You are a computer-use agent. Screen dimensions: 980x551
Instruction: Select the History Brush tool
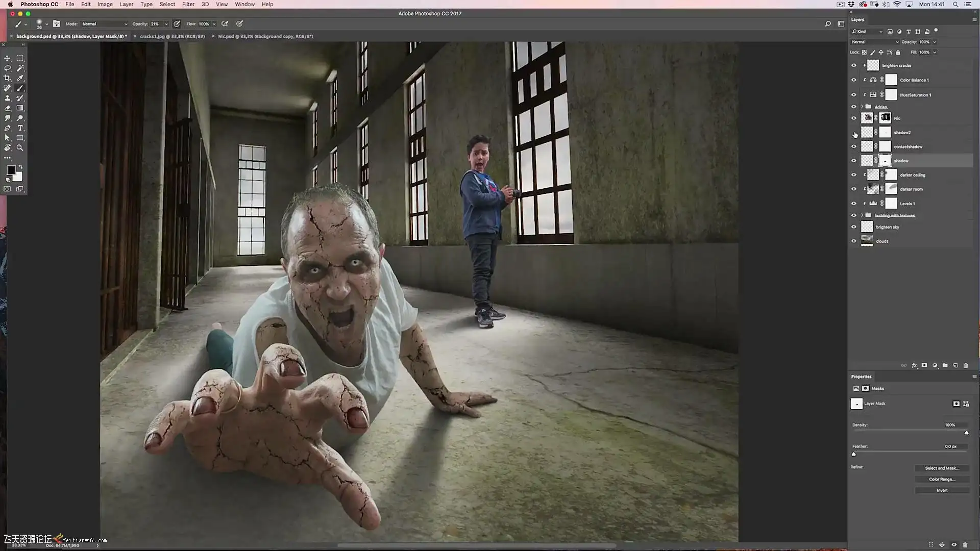pos(20,98)
